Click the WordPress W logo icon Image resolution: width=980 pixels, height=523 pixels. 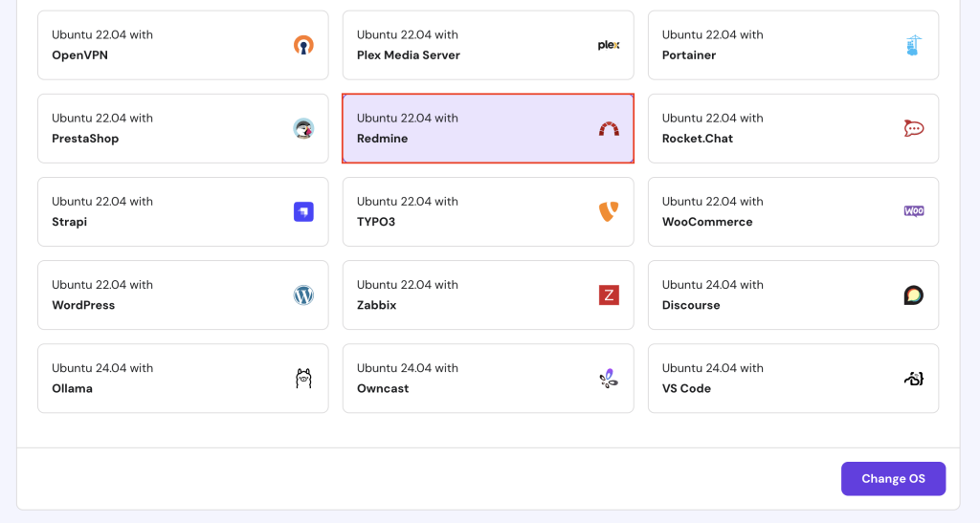pyautogui.click(x=303, y=294)
